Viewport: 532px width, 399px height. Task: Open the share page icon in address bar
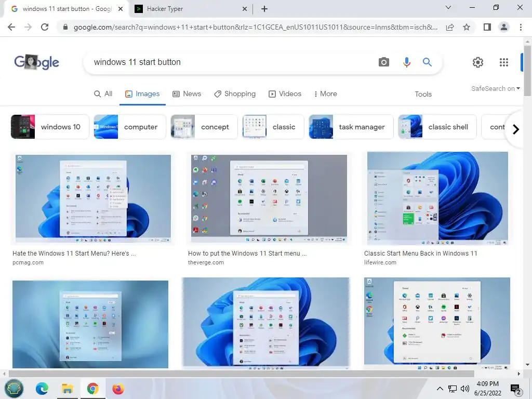pyautogui.click(x=450, y=27)
